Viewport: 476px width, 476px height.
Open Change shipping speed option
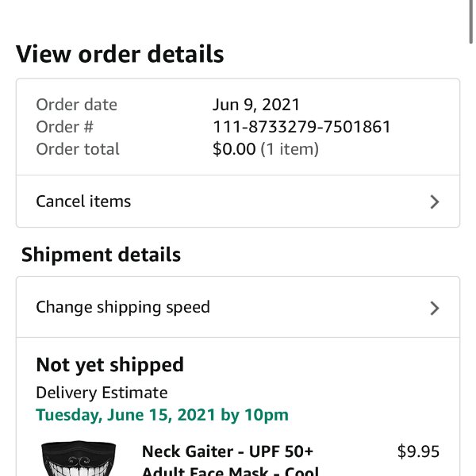(x=238, y=307)
